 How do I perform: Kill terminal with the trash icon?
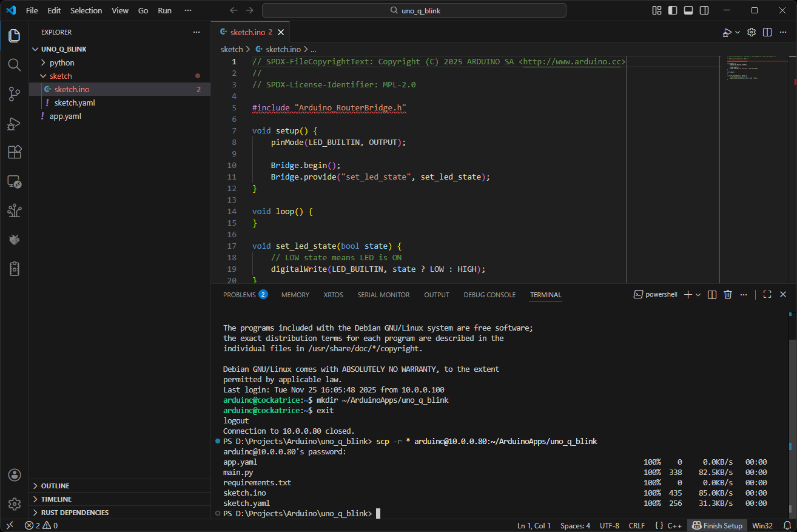(x=728, y=295)
